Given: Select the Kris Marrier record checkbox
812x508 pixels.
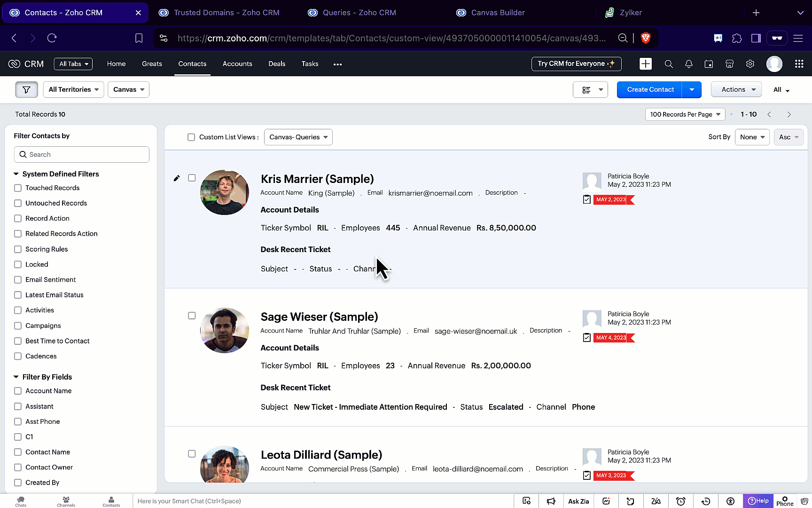Looking at the screenshot, I should (192, 178).
